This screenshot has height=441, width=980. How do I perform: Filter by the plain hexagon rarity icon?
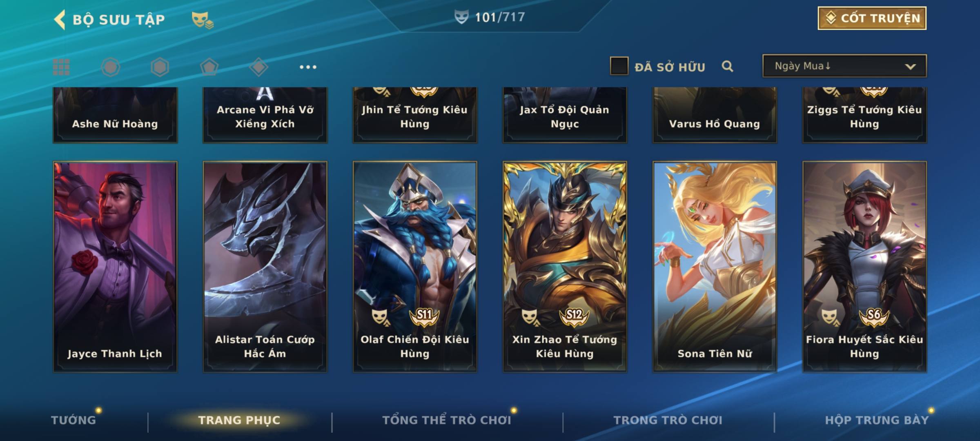pos(160,67)
